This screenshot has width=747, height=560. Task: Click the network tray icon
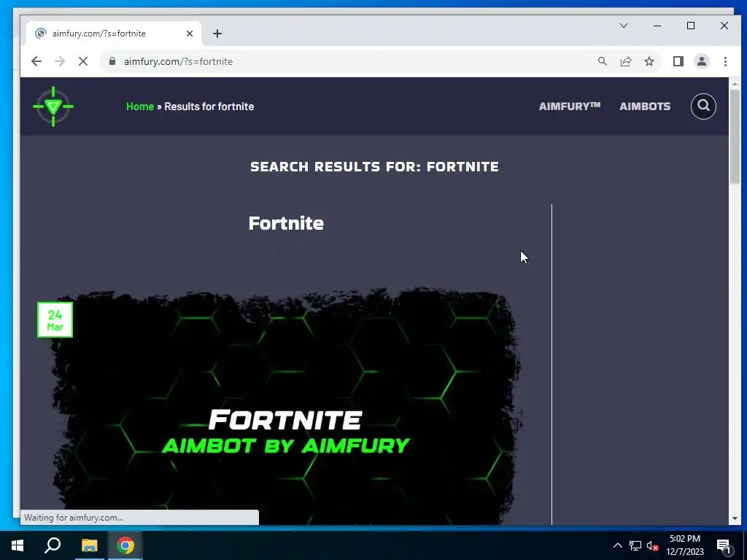pos(635,545)
